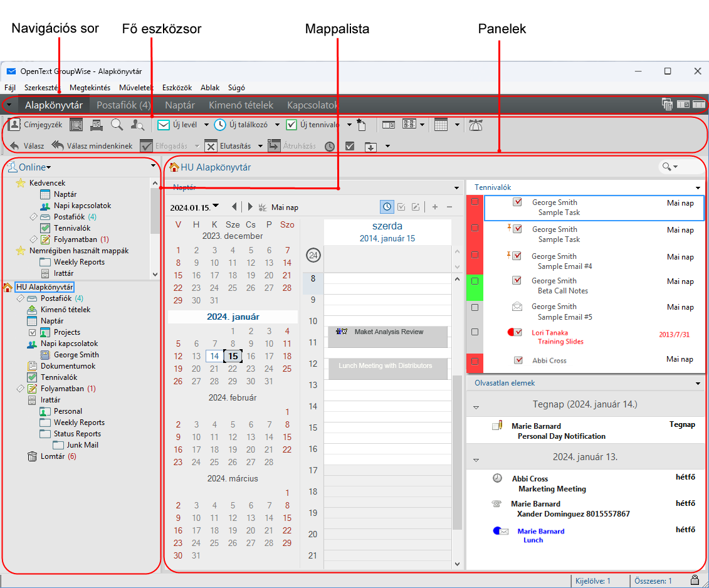The width and height of the screenshot is (709, 588).
Task: Open the Elutasítás dropdown arrow
Action: tap(260, 146)
